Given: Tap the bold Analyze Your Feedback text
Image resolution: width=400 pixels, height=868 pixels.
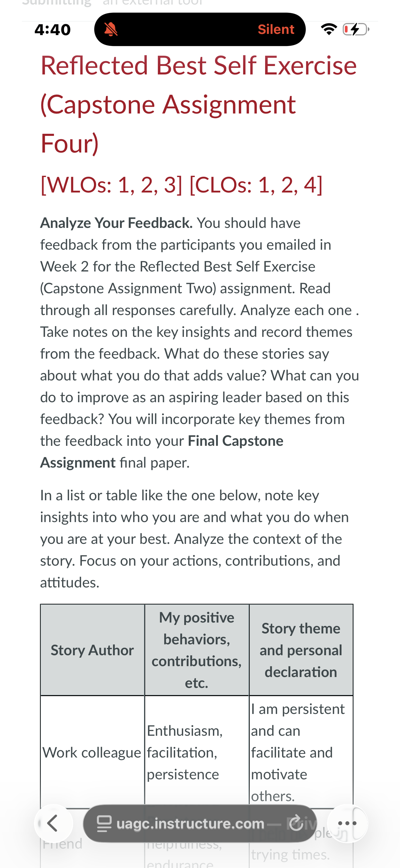Looking at the screenshot, I should point(116,223).
